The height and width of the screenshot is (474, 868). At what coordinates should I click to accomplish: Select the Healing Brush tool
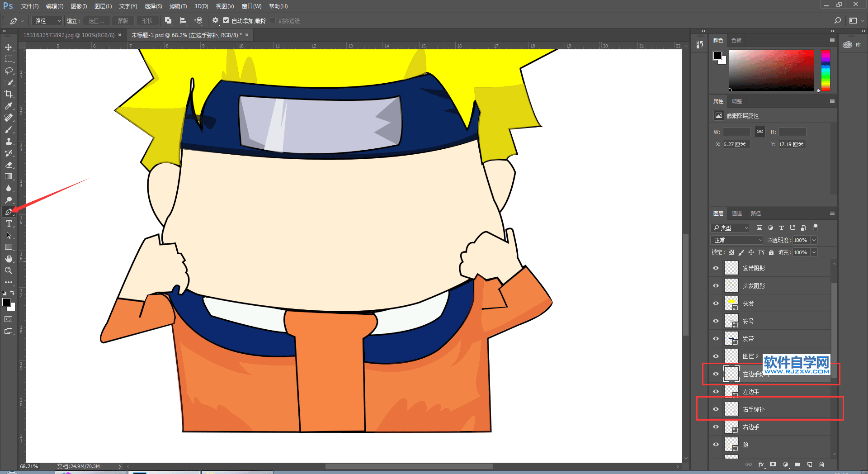(x=9, y=118)
